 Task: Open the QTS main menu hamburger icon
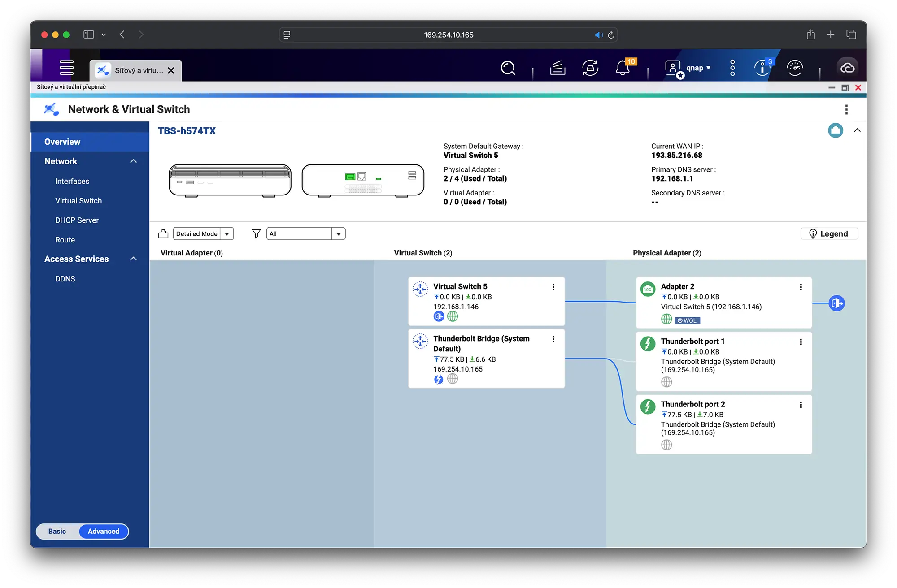(x=66, y=67)
